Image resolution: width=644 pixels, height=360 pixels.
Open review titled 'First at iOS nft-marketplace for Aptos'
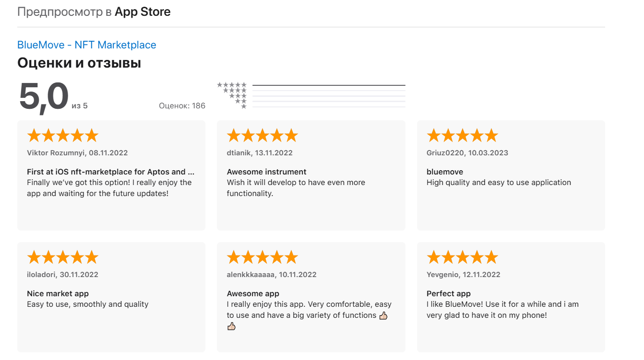(111, 172)
